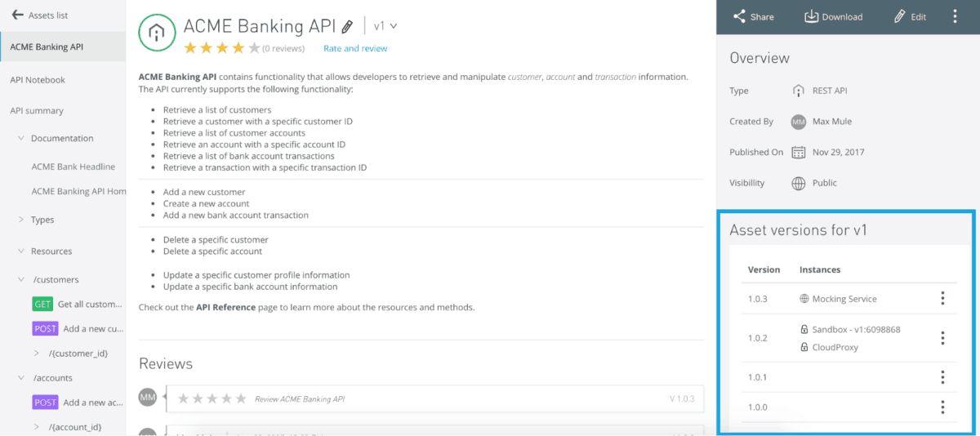Click version 1.0.3 in the versions table
The width and height of the screenshot is (980, 436).
(x=758, y=299)
